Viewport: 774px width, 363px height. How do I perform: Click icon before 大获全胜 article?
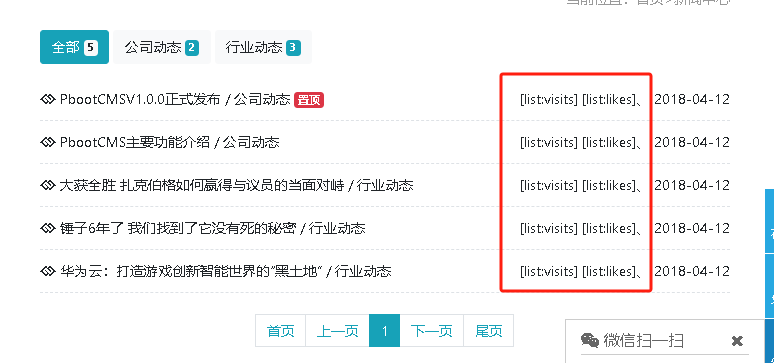(47, 186)
